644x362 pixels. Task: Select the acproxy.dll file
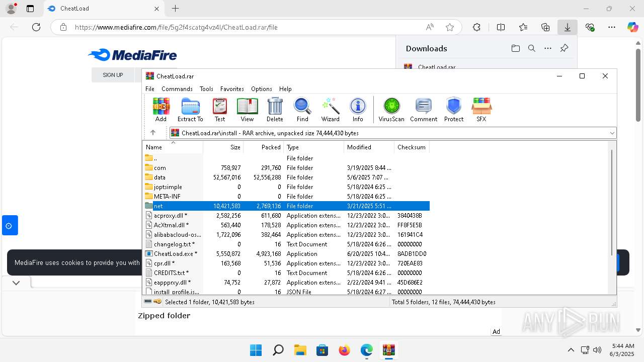tap(286, 216)
